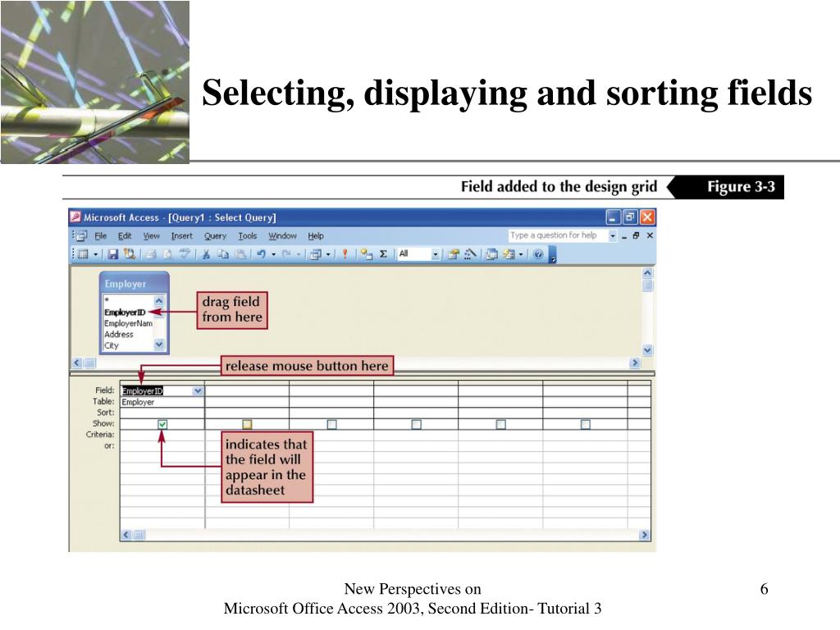Open the Edit menu

click(125, 235)
